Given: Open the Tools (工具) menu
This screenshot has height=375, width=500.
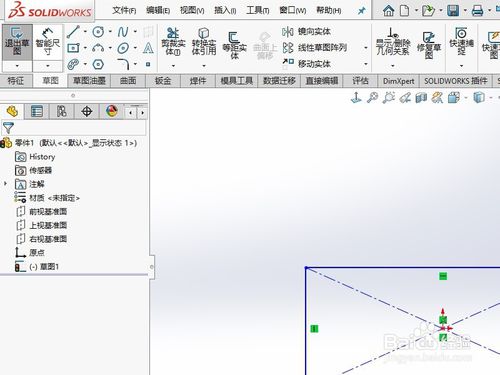Looking at the screenshot, I should [258, 11].
